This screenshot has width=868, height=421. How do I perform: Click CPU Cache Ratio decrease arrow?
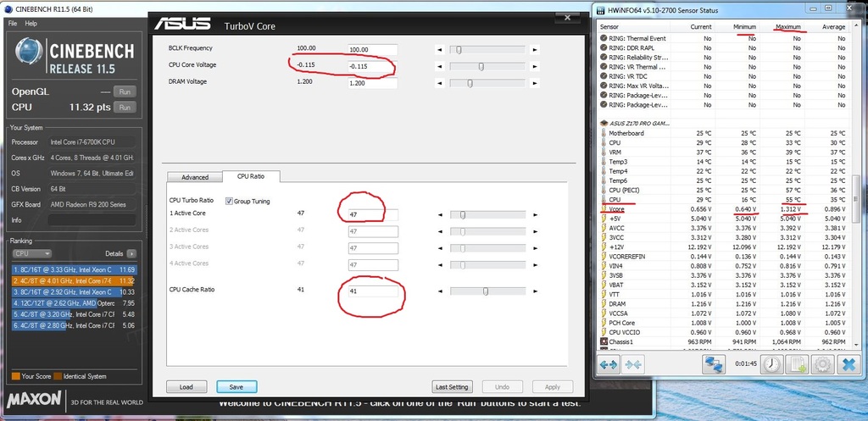click(440, 291)
